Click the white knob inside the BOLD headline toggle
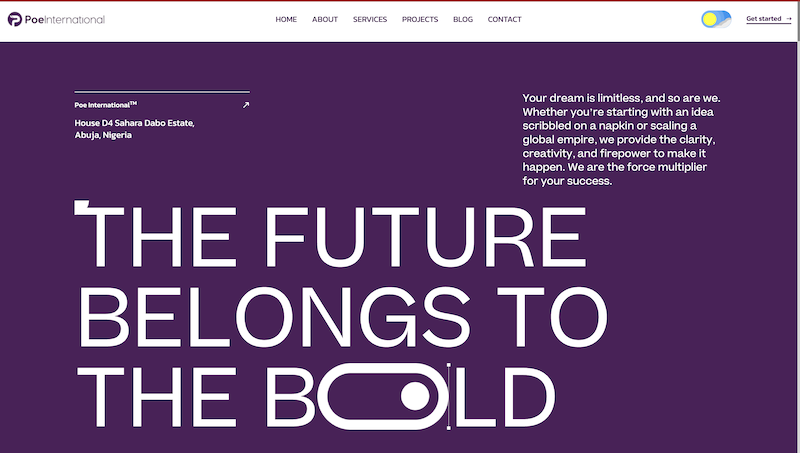800x453 pixels. (415, 396)
